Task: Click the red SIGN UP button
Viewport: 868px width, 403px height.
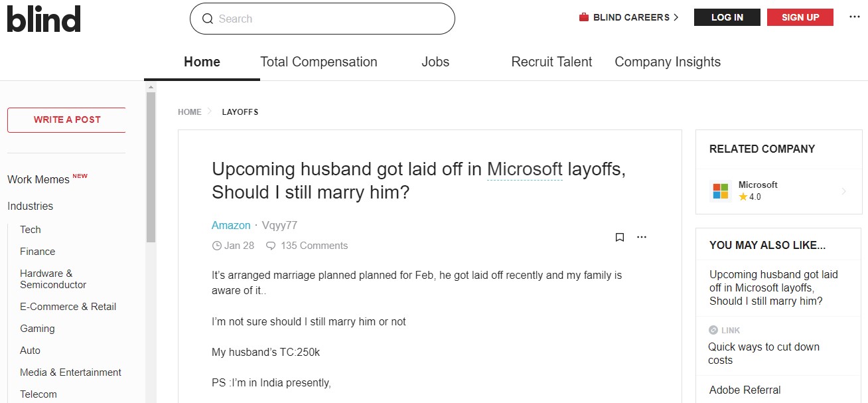Action: point(800,17)
